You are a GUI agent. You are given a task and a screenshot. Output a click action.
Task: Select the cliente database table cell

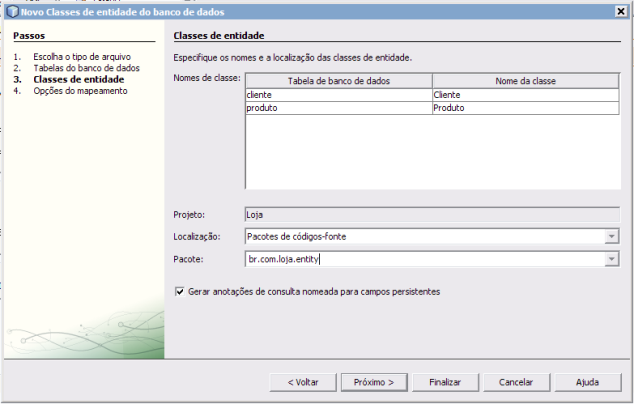(338, 94)
